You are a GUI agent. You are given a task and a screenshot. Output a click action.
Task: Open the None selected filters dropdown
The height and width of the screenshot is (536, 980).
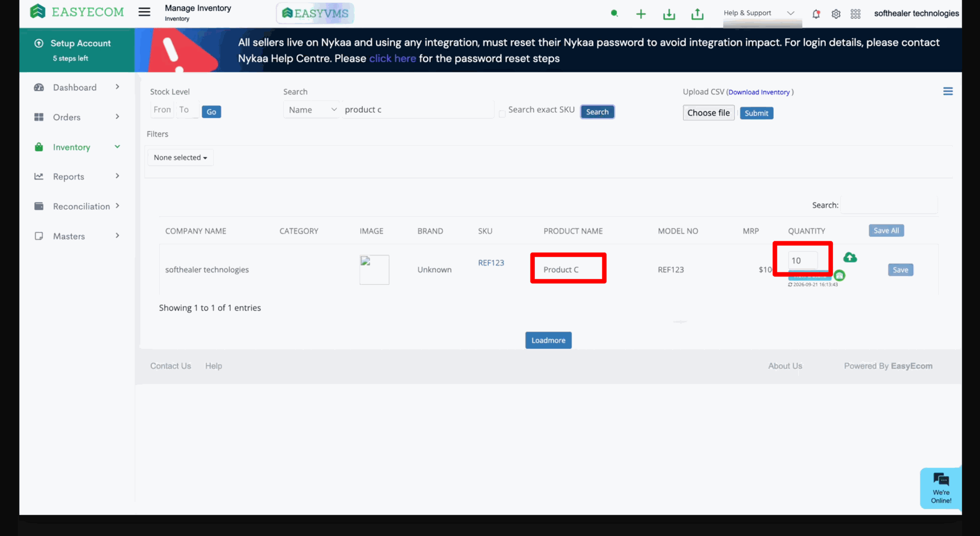click(181, 158)
